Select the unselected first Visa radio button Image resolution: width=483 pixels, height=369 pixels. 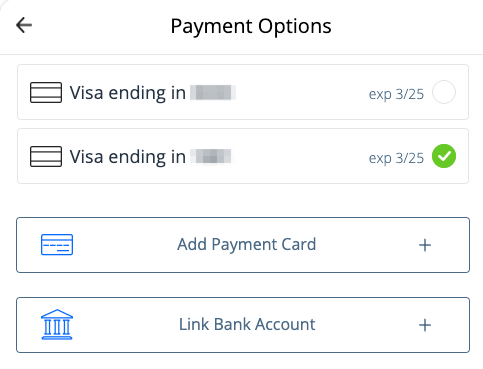coord(444,92)
